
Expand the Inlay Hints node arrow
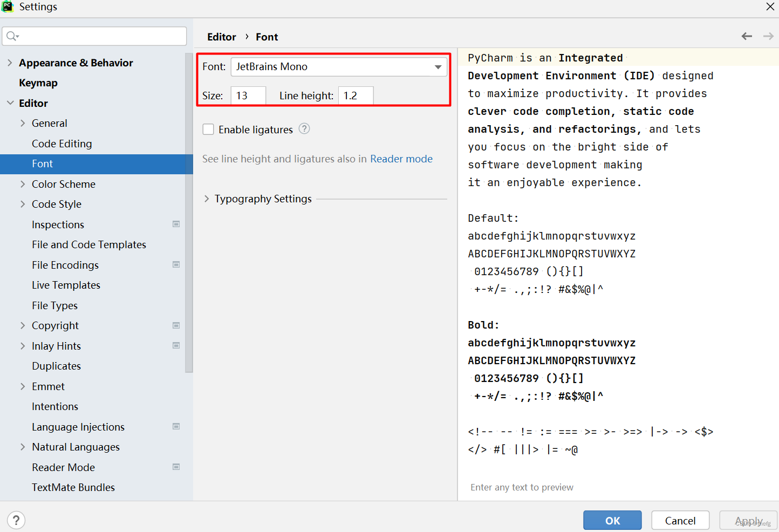tap(23, 346)
